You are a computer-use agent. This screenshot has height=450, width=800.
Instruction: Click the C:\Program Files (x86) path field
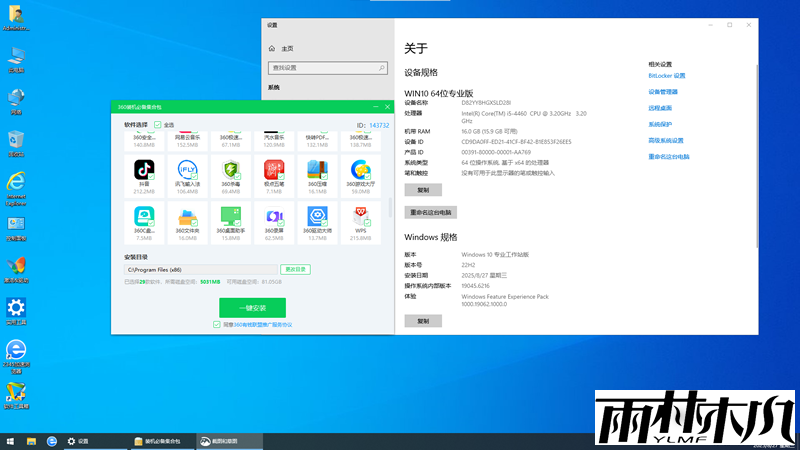click(x=201, y=269)
